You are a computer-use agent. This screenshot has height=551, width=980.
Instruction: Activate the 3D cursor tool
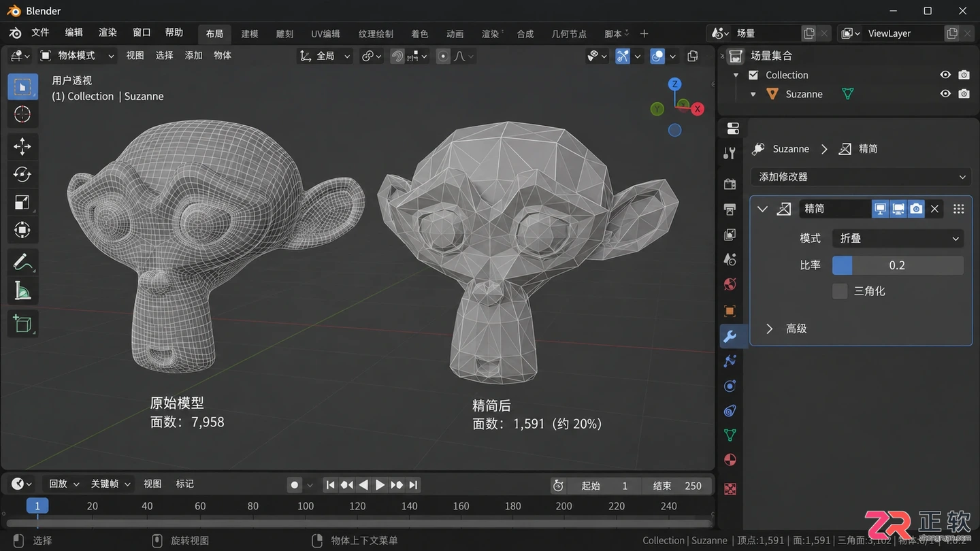pos(22,114)
